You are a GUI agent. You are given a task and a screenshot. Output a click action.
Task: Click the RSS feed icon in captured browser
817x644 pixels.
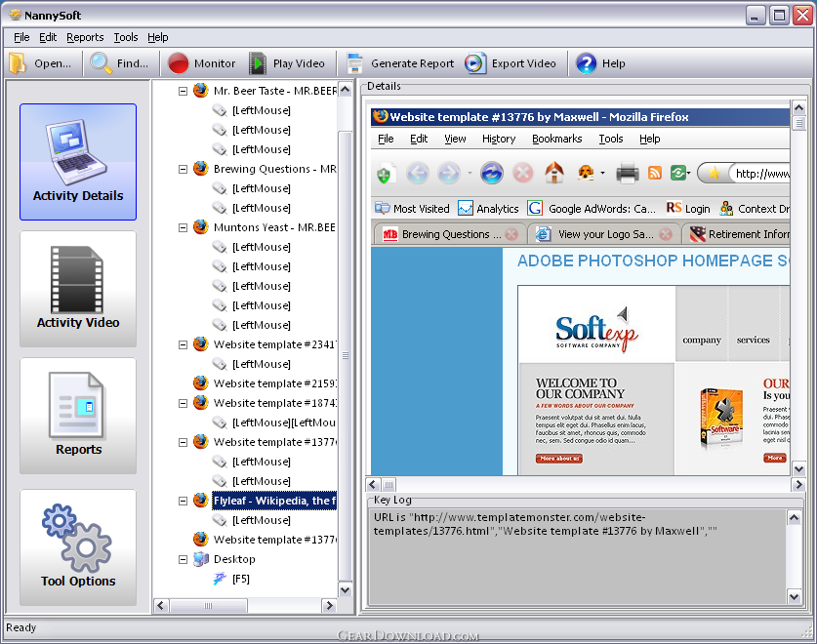click(655, 173)
